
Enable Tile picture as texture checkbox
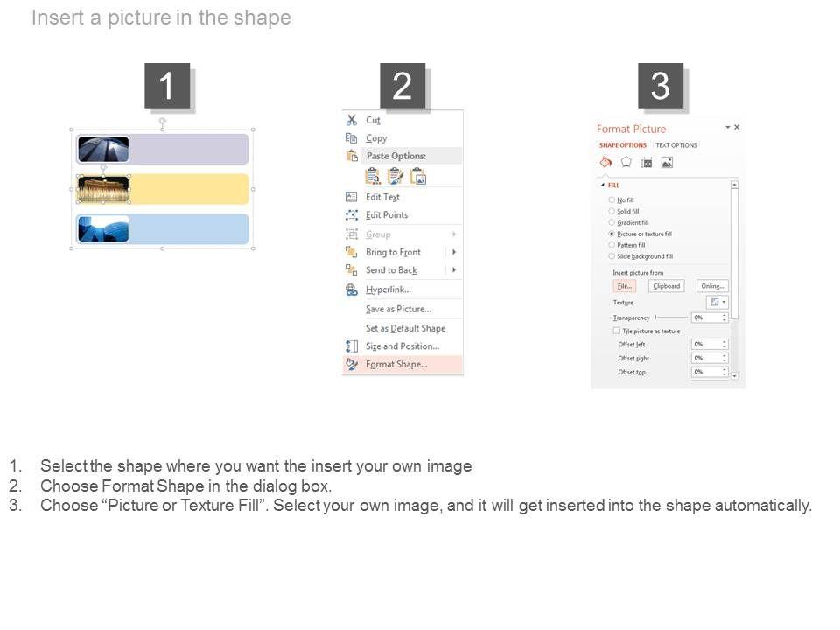617,332
